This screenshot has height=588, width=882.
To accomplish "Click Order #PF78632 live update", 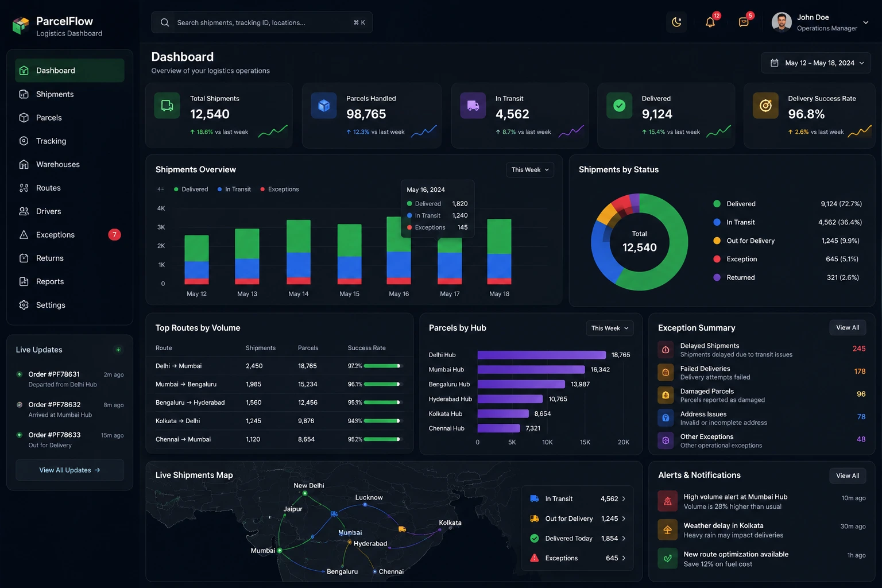I will click(69, 410).
